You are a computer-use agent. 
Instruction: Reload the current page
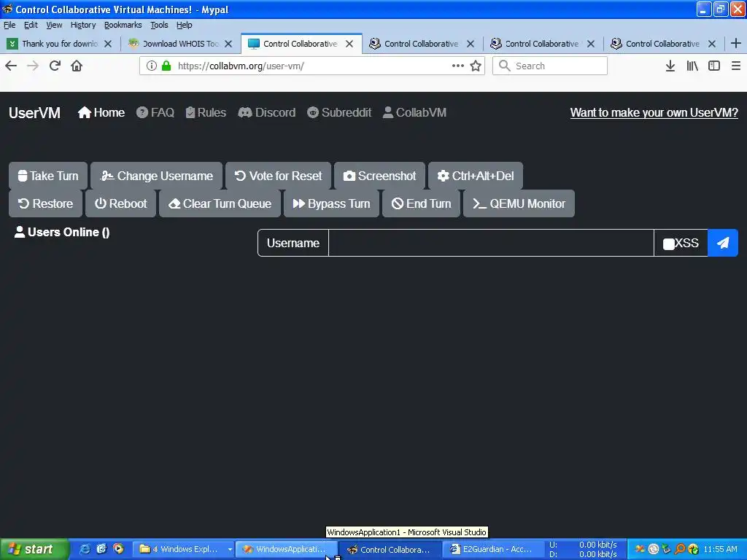55,66
